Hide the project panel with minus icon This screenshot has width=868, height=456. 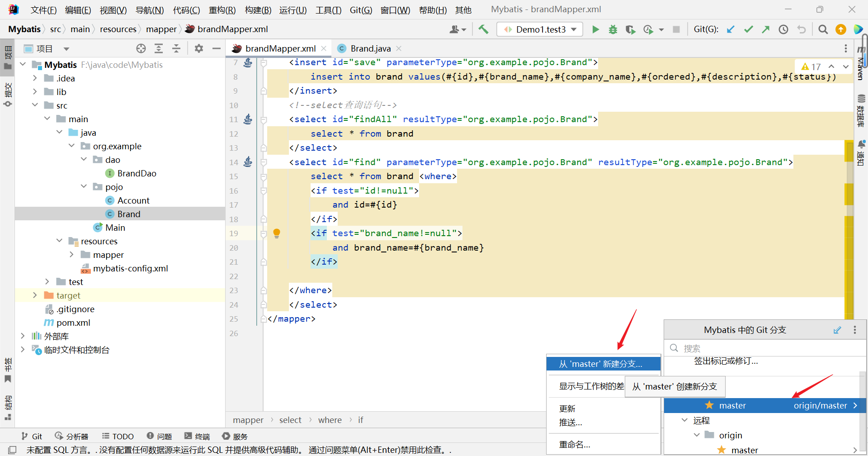217,48
